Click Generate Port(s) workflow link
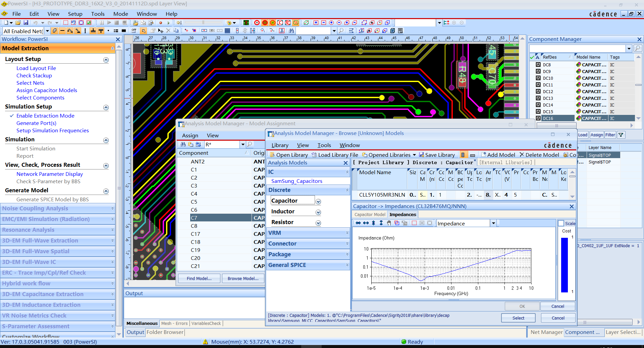The width and height of the screenshot is (644, 348). tap(37, 123)
